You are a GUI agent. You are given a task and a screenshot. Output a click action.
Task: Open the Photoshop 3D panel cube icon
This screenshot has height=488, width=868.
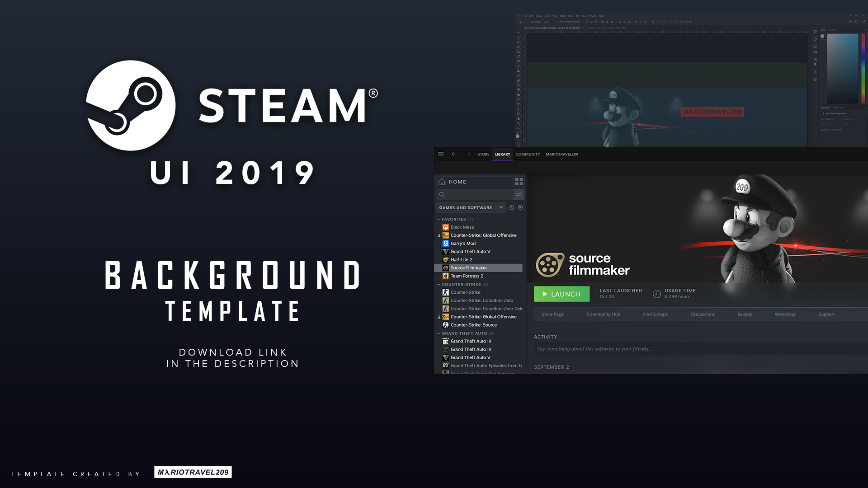[815, 80]
